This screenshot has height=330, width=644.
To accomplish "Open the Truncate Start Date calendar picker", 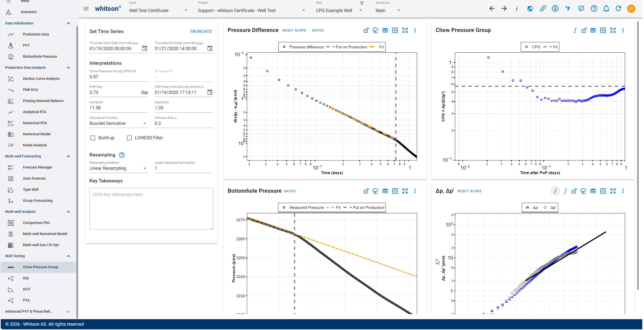I will point(144,48).
